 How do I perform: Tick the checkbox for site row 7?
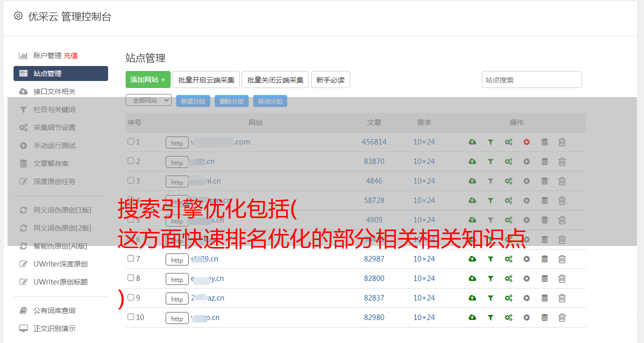click(131, 258)
